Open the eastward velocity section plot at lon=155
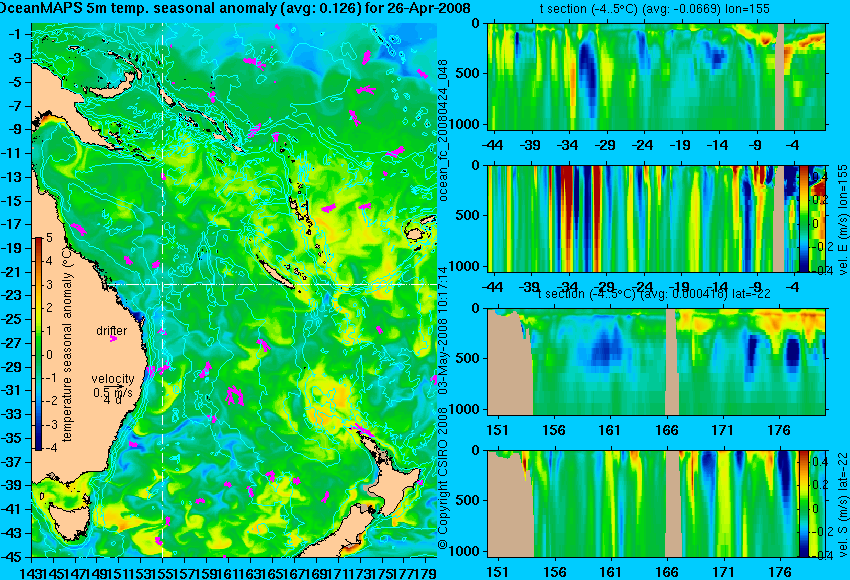This screenshot has width=850, height=580. pos(643,219)
